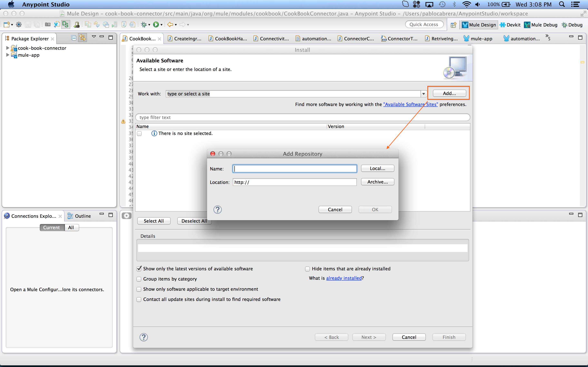Click the Run button in the toolbar
Screen dimensions: 588x367
pos(156,24)
